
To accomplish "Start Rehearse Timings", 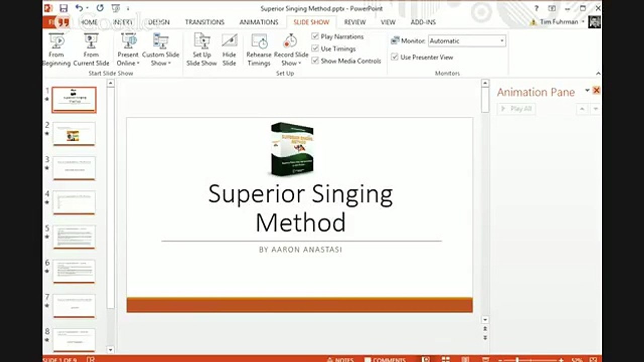I will point(259,49).
